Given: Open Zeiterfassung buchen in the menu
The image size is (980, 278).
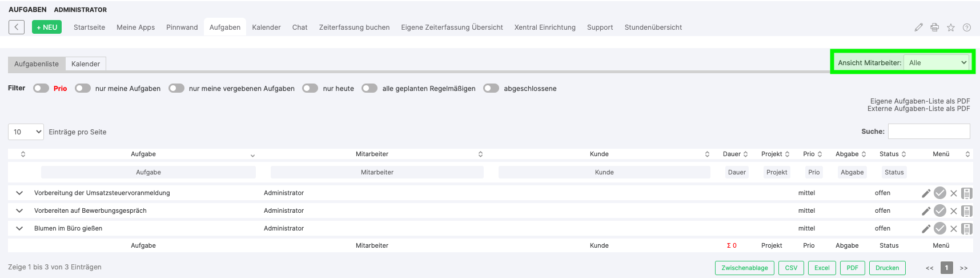Looking at the screenshot, I should (354, 27).
